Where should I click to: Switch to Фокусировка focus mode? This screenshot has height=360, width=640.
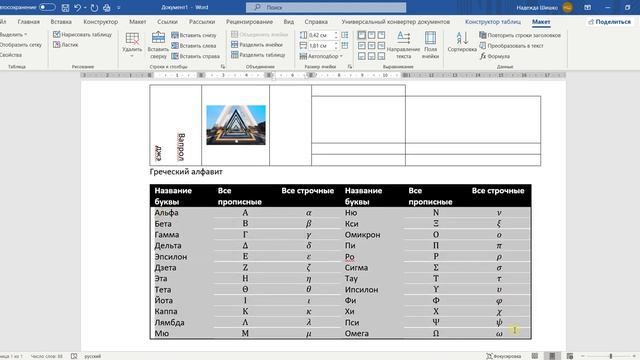[503, 356]
